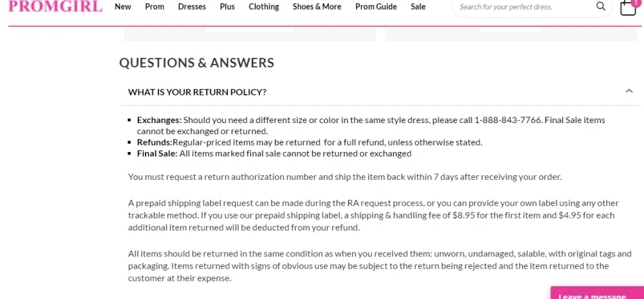Viewport: 644px width, 299px height.
Task: Click the search magnifier icon
Action: click(x=600, y=6)
